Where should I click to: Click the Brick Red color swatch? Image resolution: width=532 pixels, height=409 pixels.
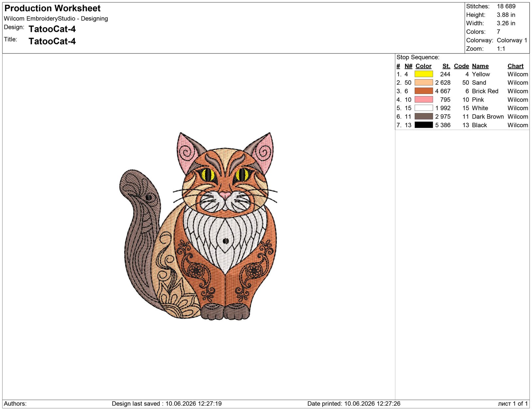[424, 91]
